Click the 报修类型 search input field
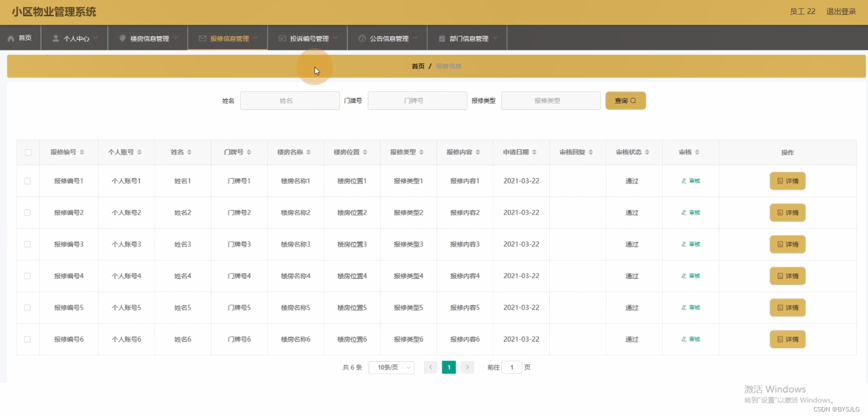The width and height of the screenshot is (868, 417). (x=550, y=101)
